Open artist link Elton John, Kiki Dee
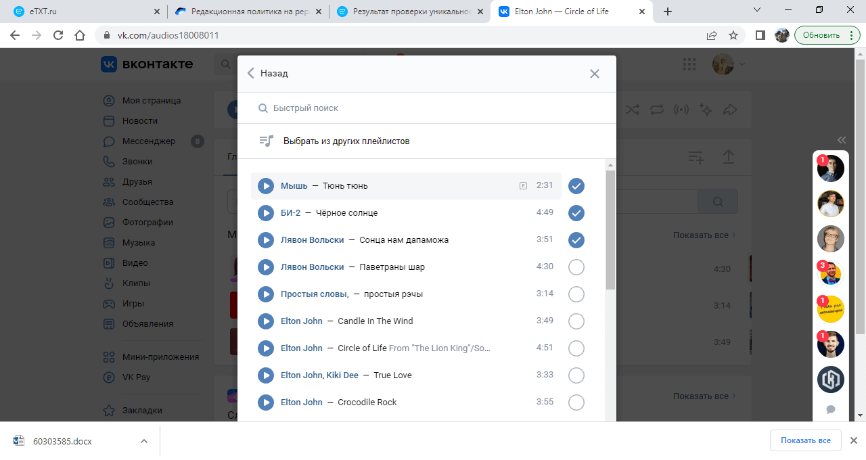866x460 pixels. (x=319, y=376)
